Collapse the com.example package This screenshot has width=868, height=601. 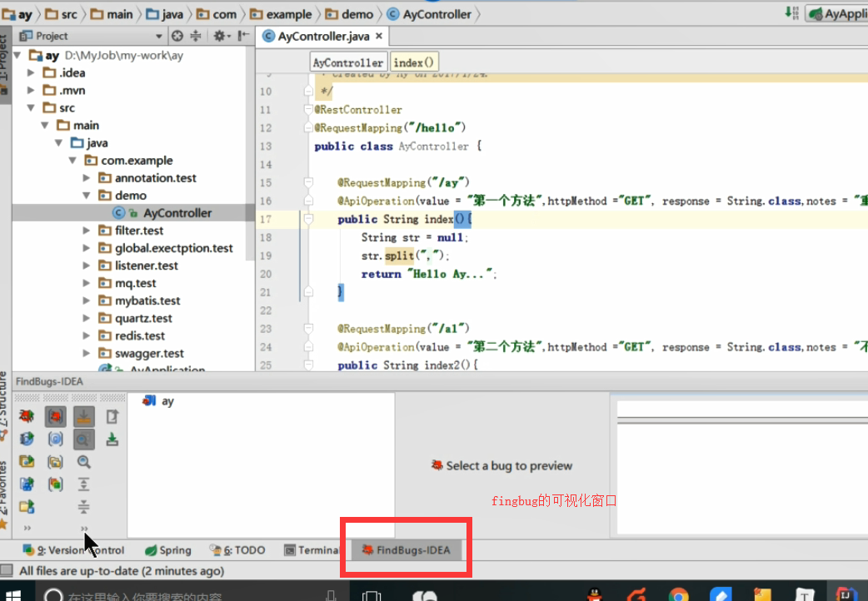click(72, 161)
